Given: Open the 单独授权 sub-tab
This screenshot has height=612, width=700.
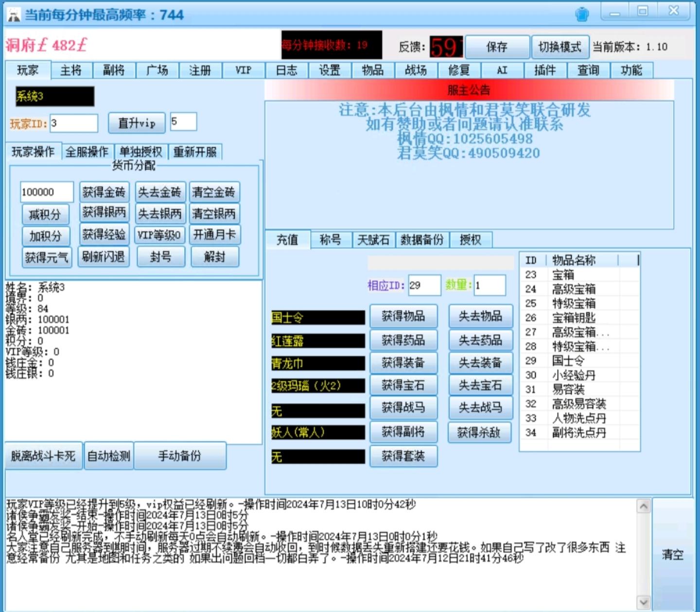Looking at the screenshot, I should 141,152.
